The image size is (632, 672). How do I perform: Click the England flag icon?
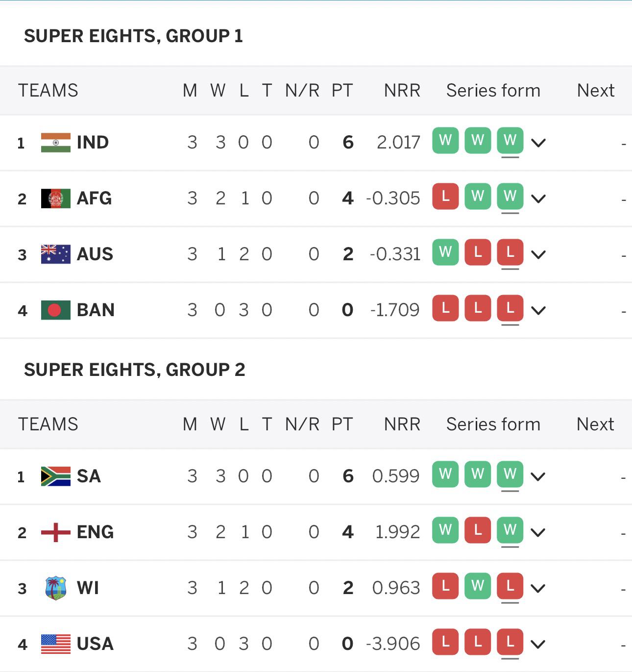[55, 532]
